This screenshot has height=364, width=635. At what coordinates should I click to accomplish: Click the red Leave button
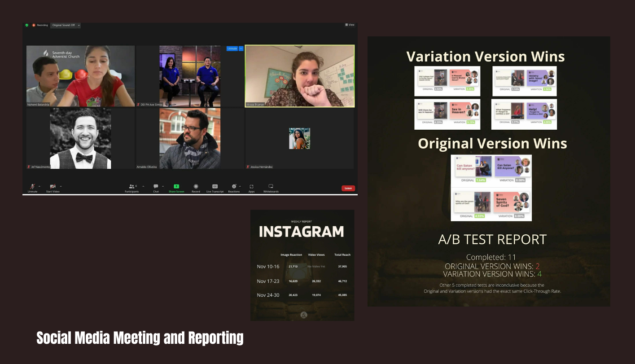coord(348,188)
